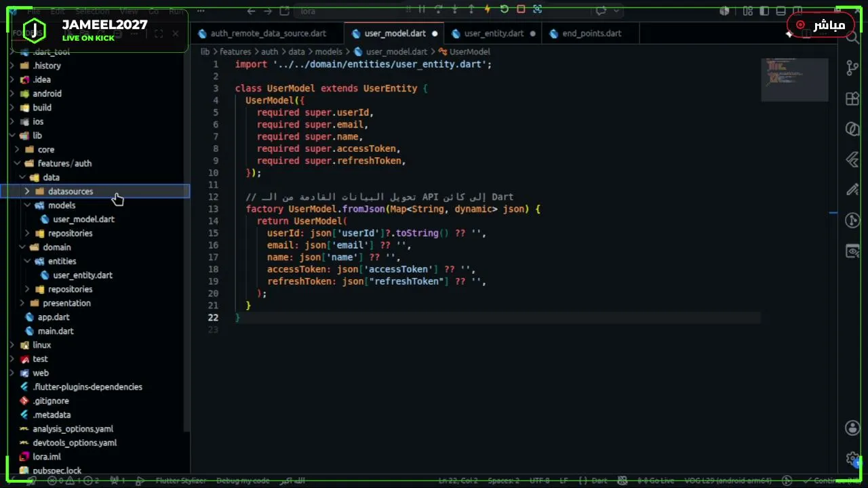Click 'Spaces: 2' indentation setting
Viewport: 868px width, 488px height.
pos(503,481)
